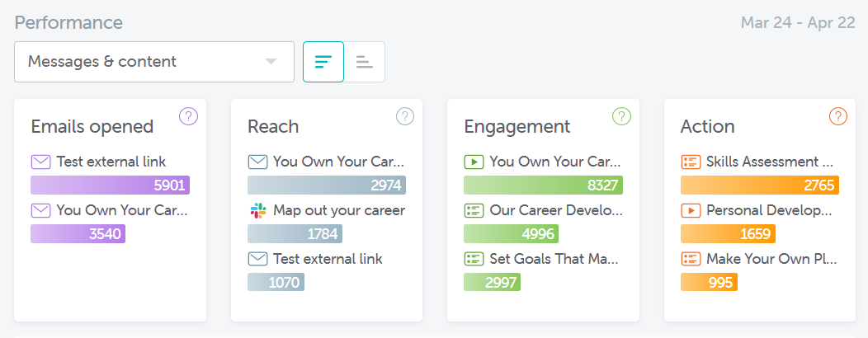Click the help icon on Reach card
Image resolution: width=868 pixels, height=338 pixels.
click(x=405, y=116)
